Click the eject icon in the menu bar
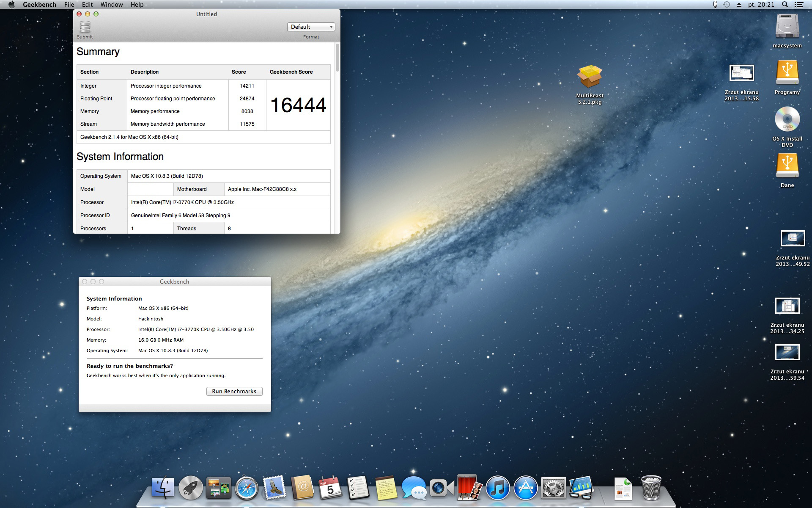 click(739, 4)
